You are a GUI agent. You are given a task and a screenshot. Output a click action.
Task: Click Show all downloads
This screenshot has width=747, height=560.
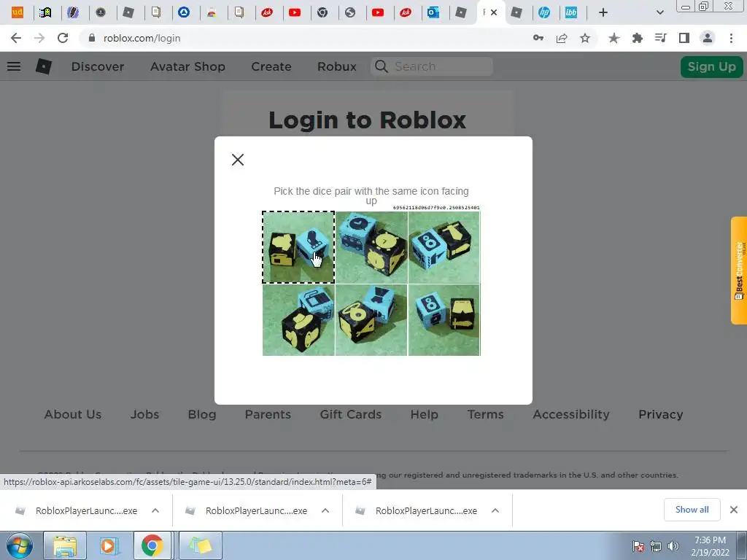(692, 510)
